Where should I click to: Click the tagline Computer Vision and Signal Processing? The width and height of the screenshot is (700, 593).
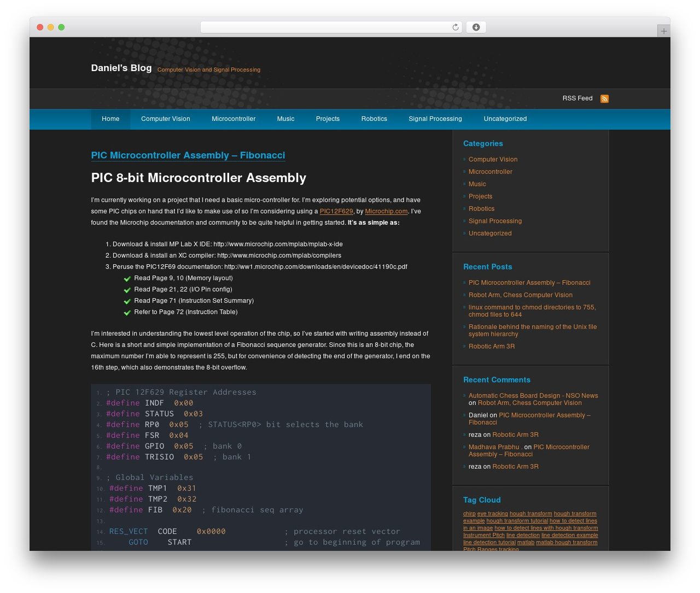pyautogui.click(x=209, y=69)
